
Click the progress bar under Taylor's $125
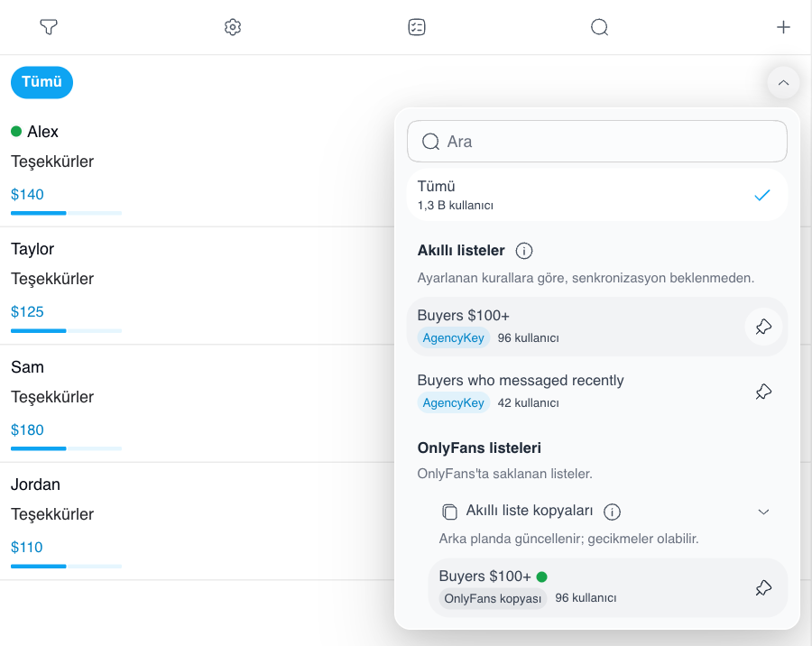tap(66, 330)
